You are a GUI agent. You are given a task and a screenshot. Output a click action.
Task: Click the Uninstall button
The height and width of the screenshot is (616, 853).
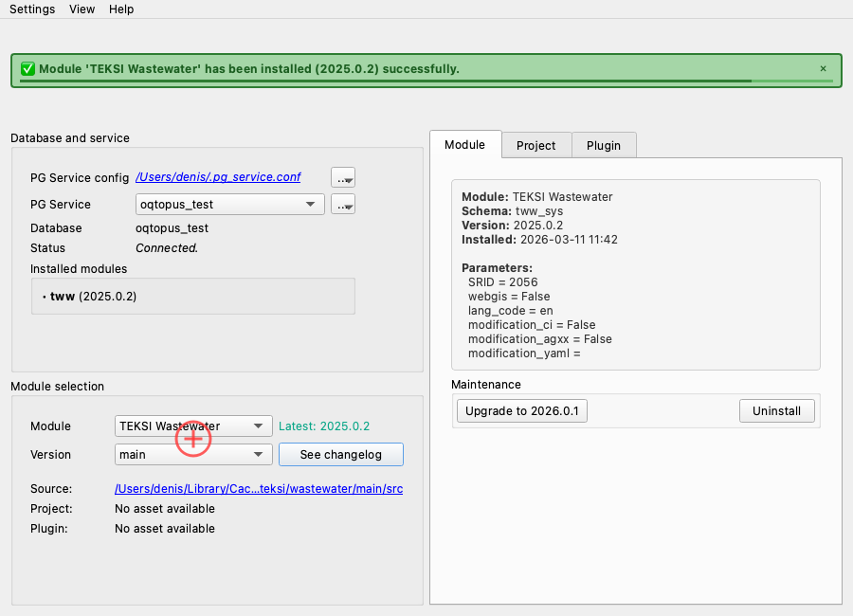pyautogui.click(x=776, y=410)
